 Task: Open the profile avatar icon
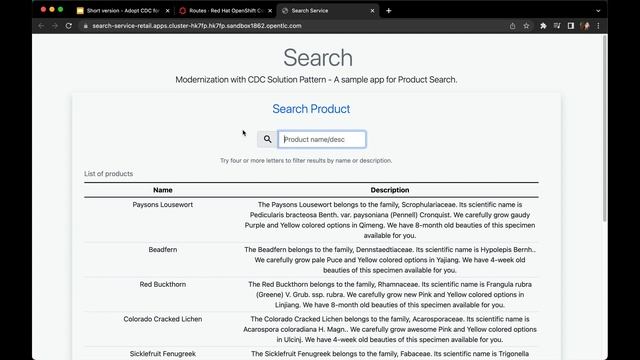click(584, 26)
